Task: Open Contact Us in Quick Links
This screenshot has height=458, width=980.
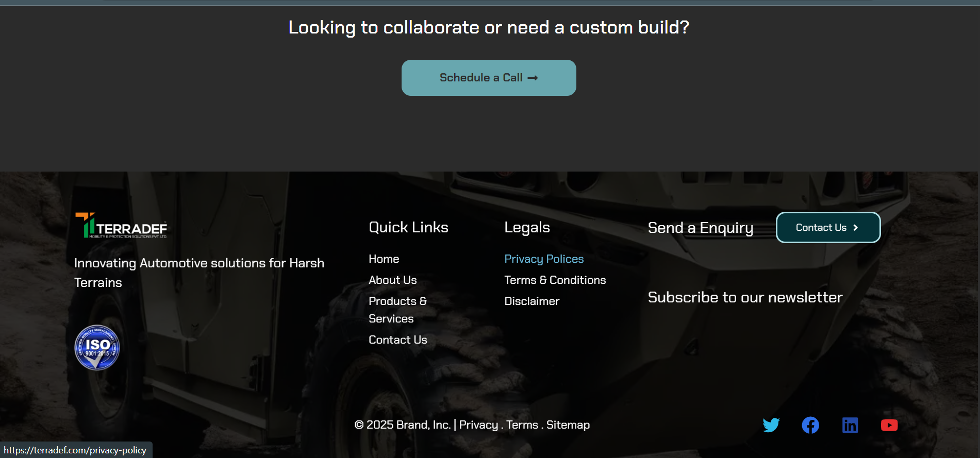Action: point(398,340)
